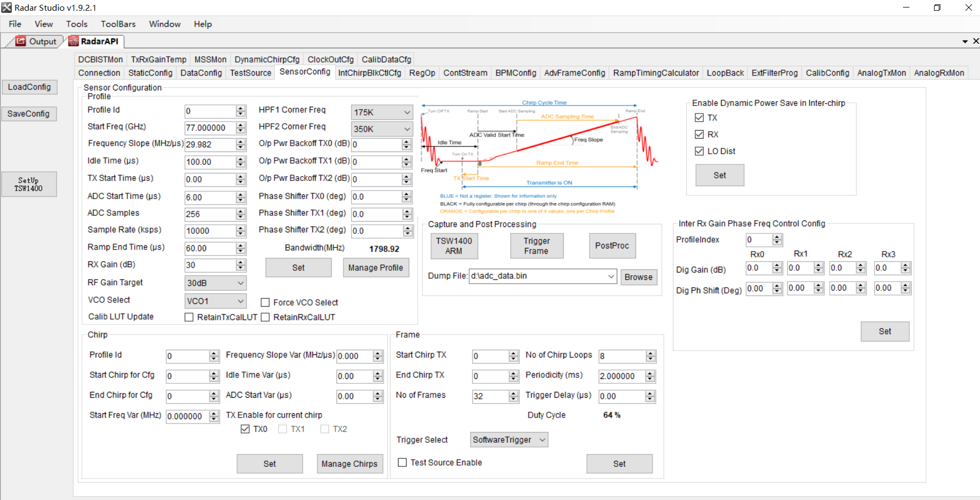This screenshot has height=500, width=980.
Task: Check the Test Source Enable box
Action: (402, 462)
